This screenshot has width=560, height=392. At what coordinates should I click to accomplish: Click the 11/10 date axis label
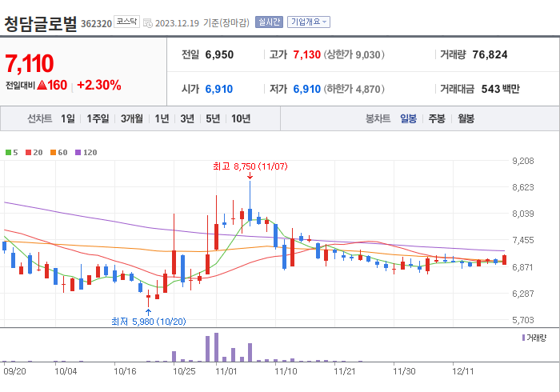click(x=286, y=371)
